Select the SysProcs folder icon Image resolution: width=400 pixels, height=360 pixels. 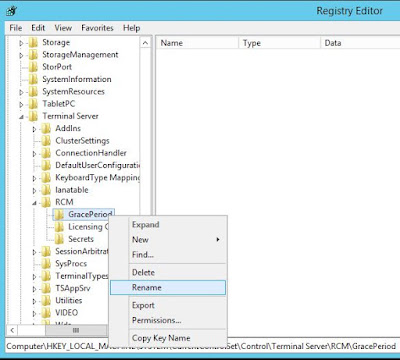tap(46, 264)
